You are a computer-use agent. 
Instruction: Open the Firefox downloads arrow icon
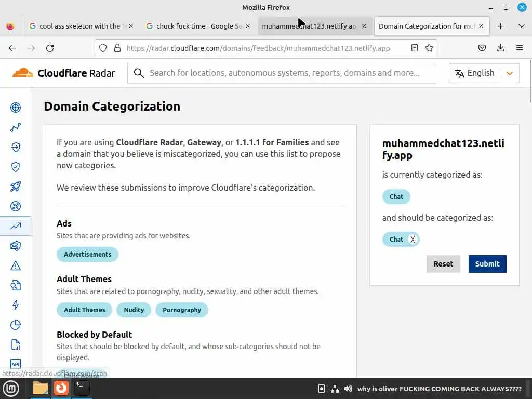coord(500,48)
